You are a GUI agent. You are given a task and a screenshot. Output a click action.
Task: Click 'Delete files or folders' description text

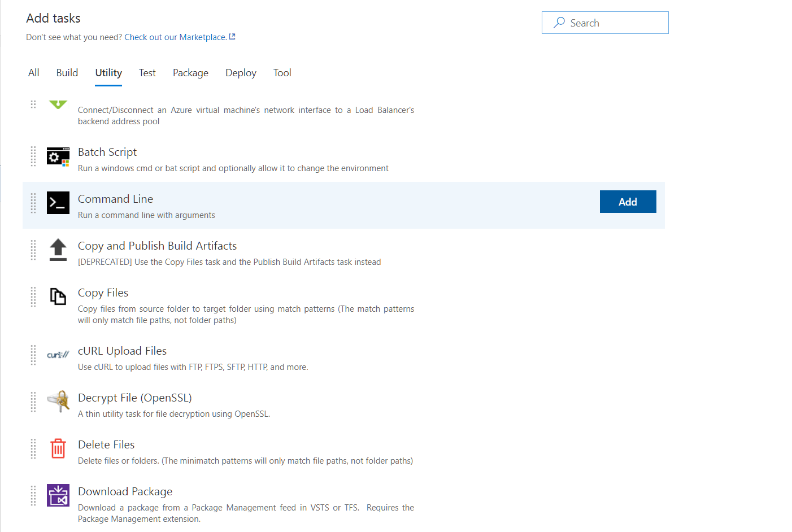[245, 461]
